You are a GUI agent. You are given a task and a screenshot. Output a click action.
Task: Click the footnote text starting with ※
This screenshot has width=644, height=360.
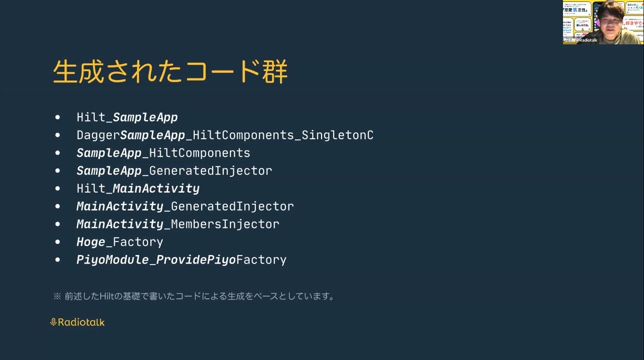[194, 296]
